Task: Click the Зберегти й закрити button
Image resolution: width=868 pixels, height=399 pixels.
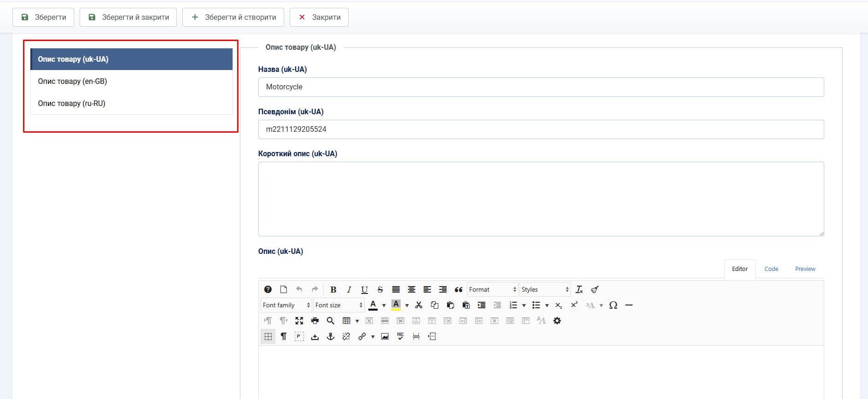Action: (128, 17)
